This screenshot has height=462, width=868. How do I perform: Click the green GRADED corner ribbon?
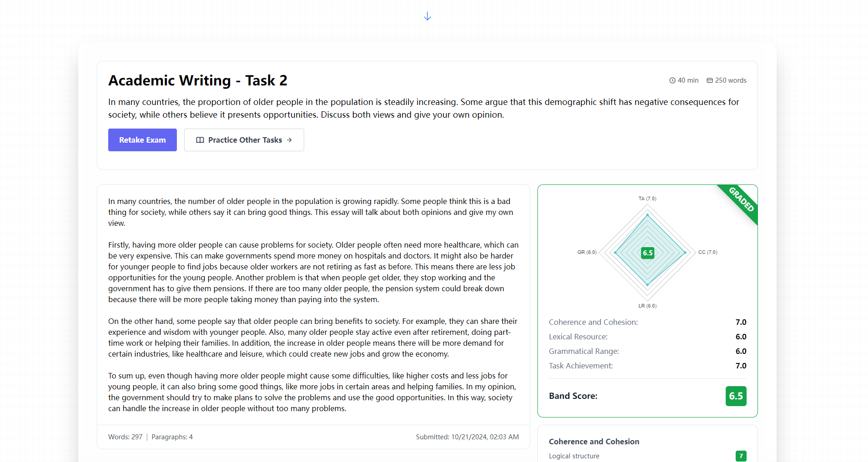coord(742,200)
